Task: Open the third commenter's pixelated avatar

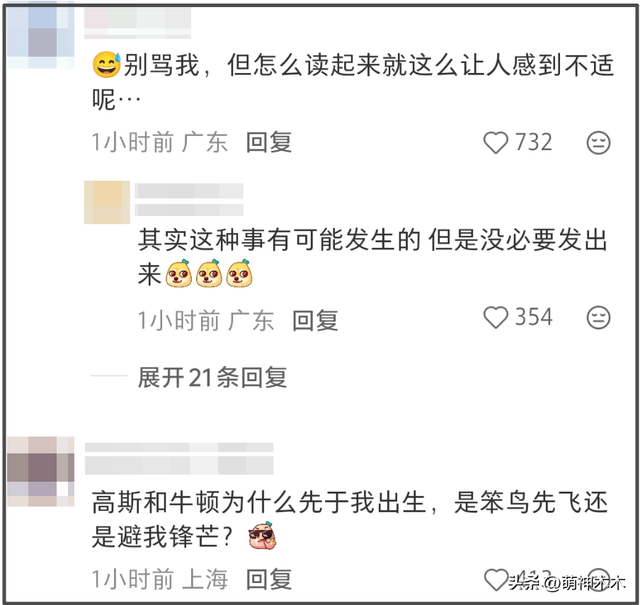Action: coord(40,472)
